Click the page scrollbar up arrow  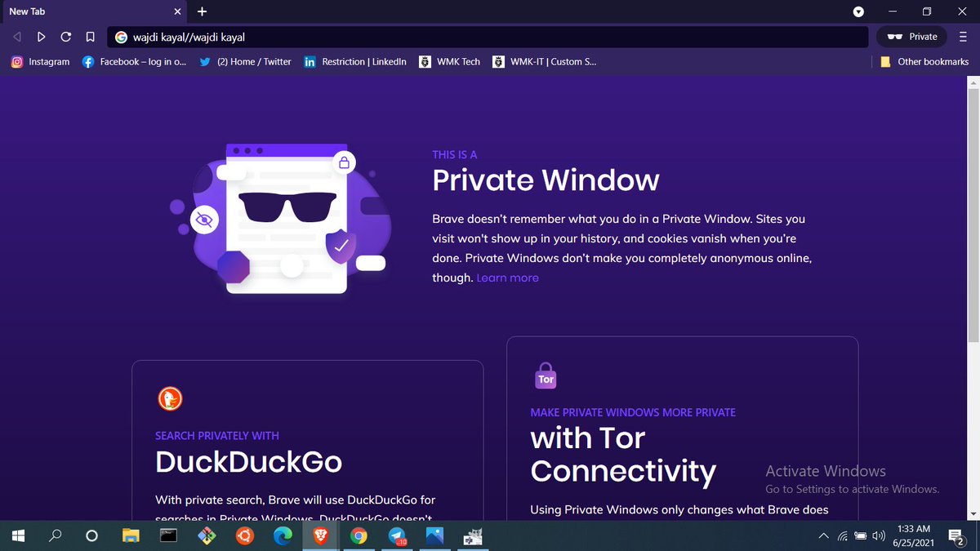pyautogui.click(x=973, y=82)
